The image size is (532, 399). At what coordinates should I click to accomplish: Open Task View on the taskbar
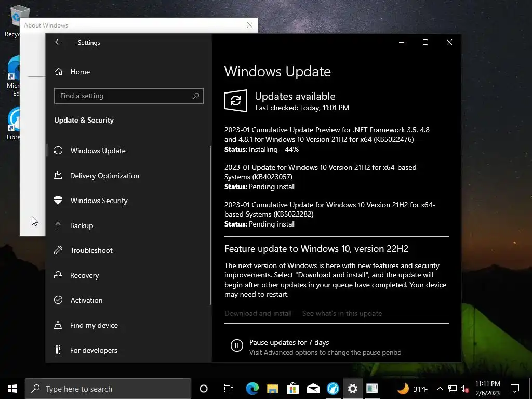click(229, 389)
